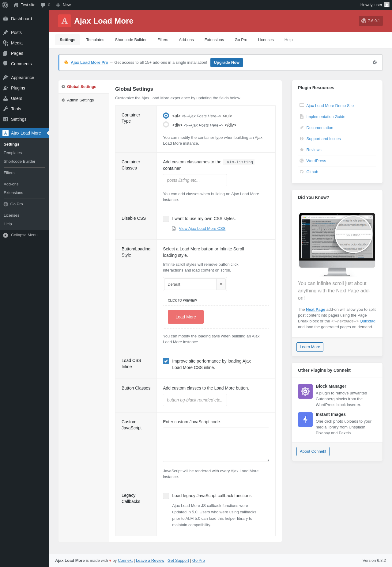The image size is (392, 567).
Task: Click the WordPress version 7.6.0.1 badge
Action: tap(371, 21)
